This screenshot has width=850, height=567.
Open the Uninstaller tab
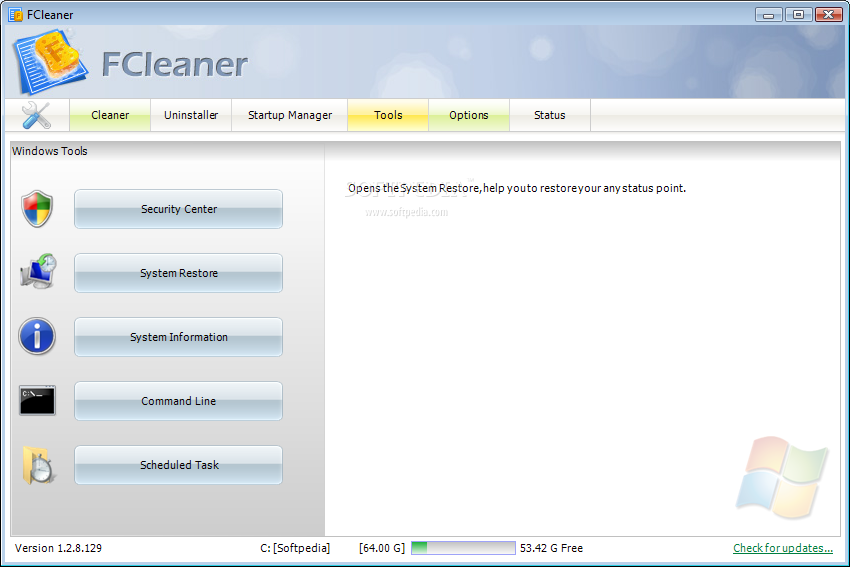(191, 115)
